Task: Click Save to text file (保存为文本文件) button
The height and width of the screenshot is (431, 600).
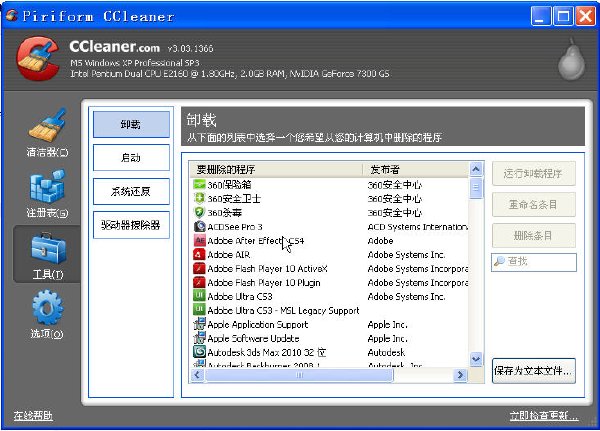Action: coord(533,371)
